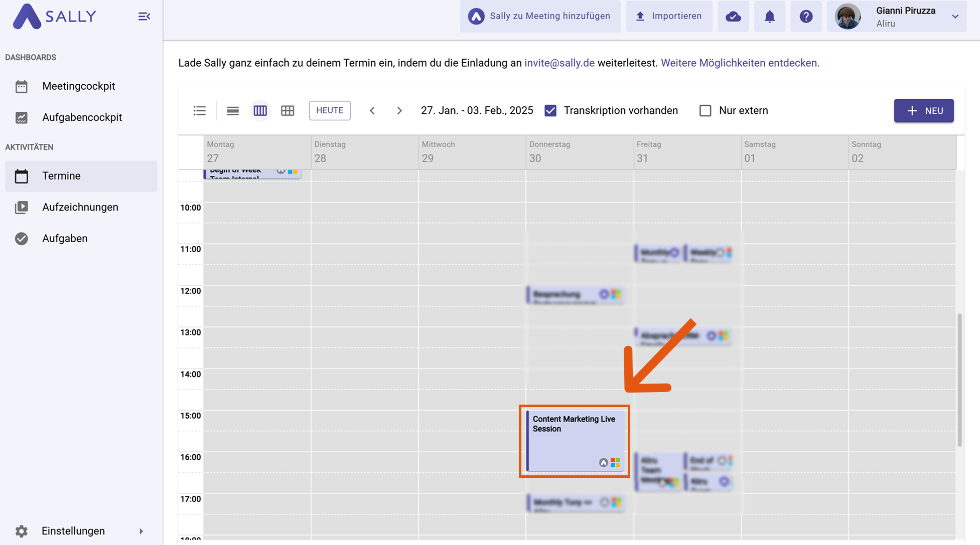
Task: Enable the Nur extern checkbox
Action: [705, 111]
